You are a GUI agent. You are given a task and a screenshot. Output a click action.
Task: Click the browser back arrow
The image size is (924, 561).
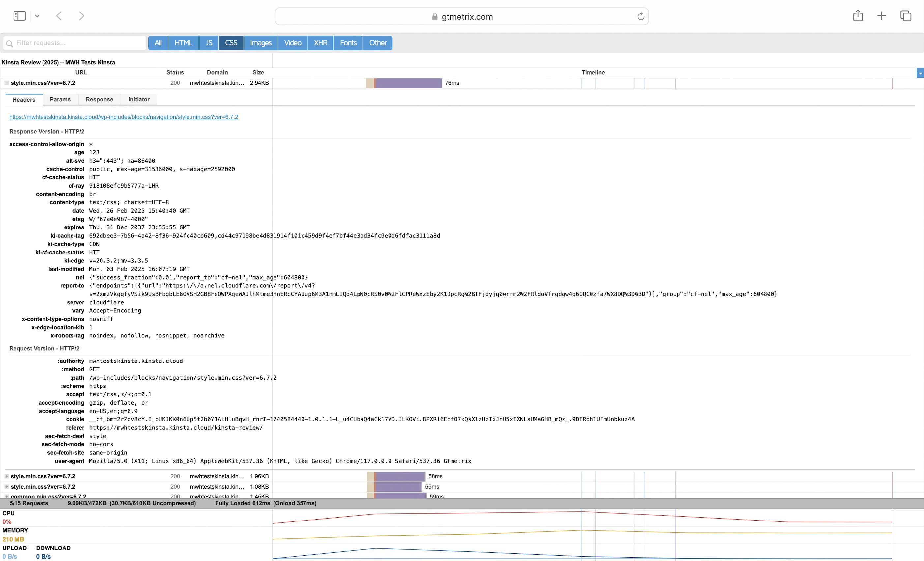[59, 16]
